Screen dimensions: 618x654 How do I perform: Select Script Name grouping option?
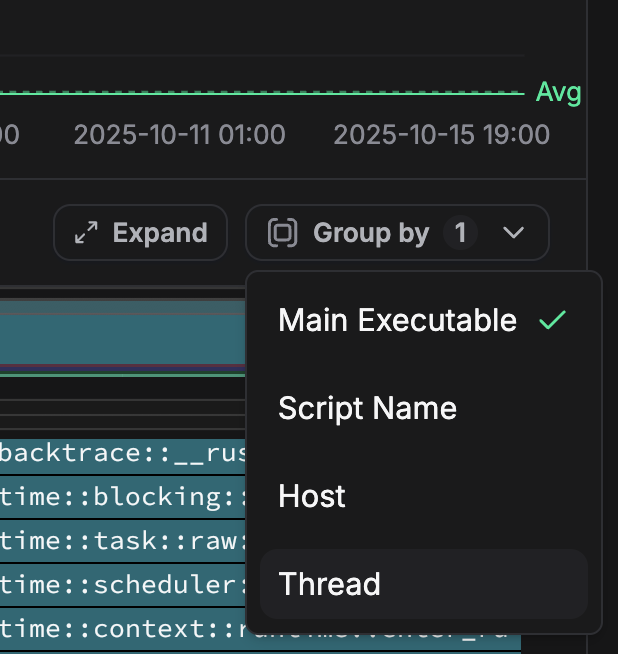click(368, 408)
